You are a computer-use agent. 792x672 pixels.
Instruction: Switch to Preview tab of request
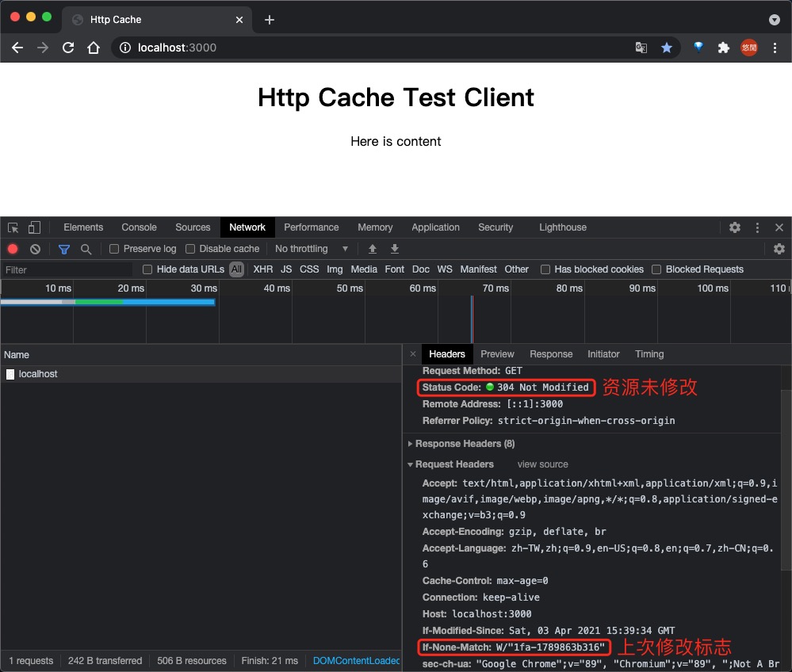(x=497, y=354)
